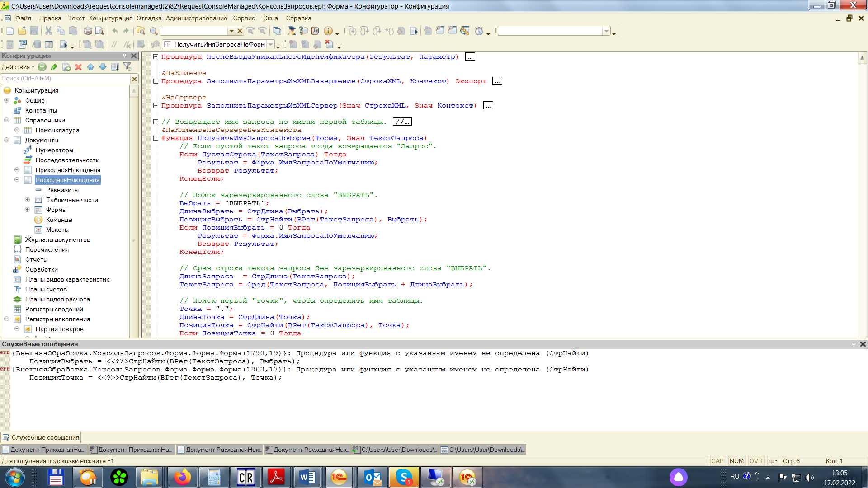Select the Нумераторы tree item
Image resolution: width=868 pixels, height=488 pixels.
tap(54, 150)
